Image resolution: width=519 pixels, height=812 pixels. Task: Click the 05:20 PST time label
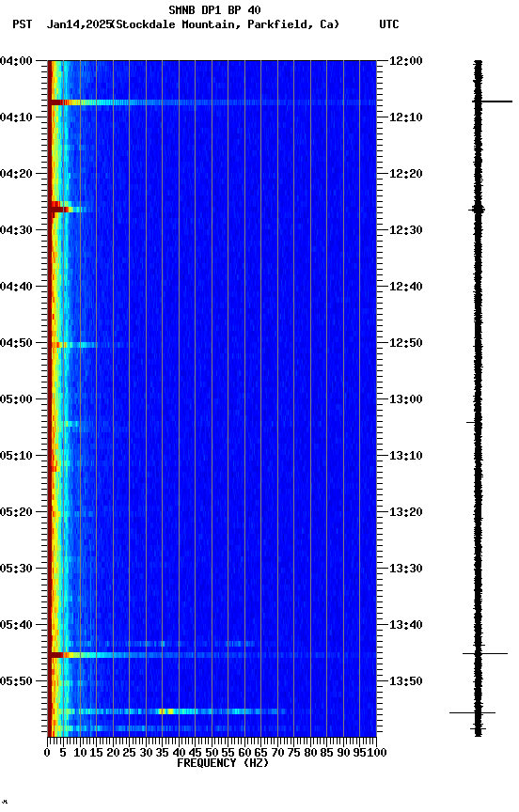click(16, 512)
